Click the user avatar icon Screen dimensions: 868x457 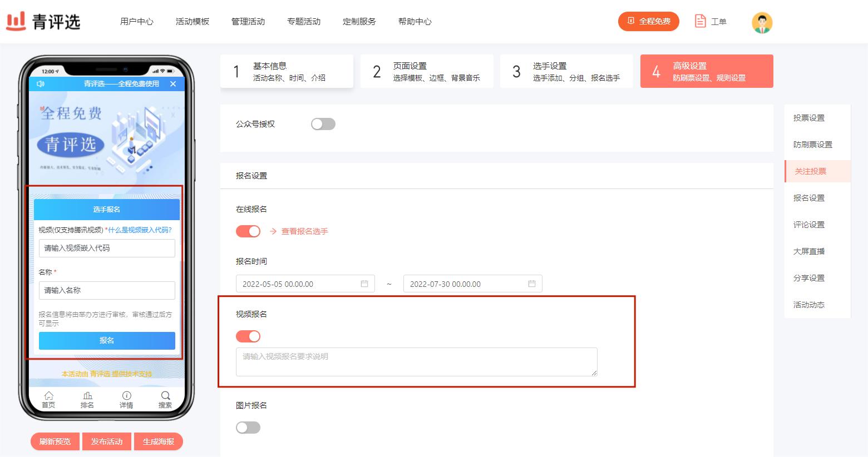762,22
